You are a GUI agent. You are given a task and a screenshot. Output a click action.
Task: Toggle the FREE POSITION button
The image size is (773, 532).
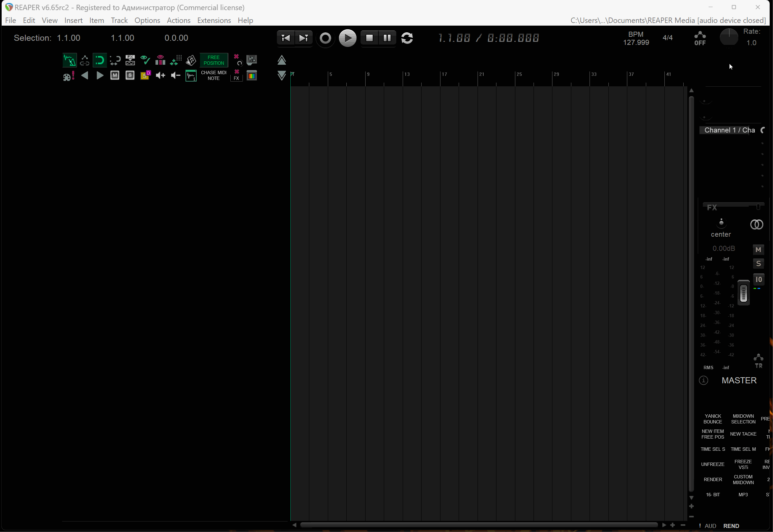point(213,60)
